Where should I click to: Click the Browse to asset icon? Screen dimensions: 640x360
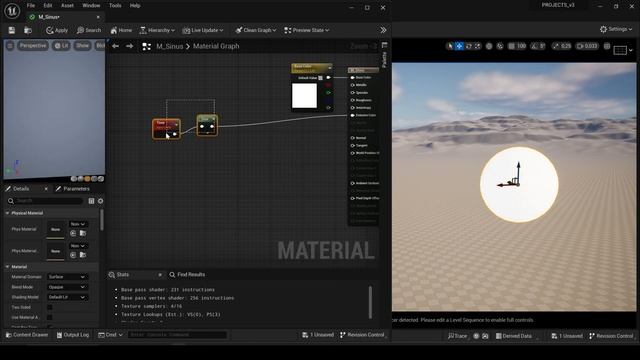tap(28, 30)
